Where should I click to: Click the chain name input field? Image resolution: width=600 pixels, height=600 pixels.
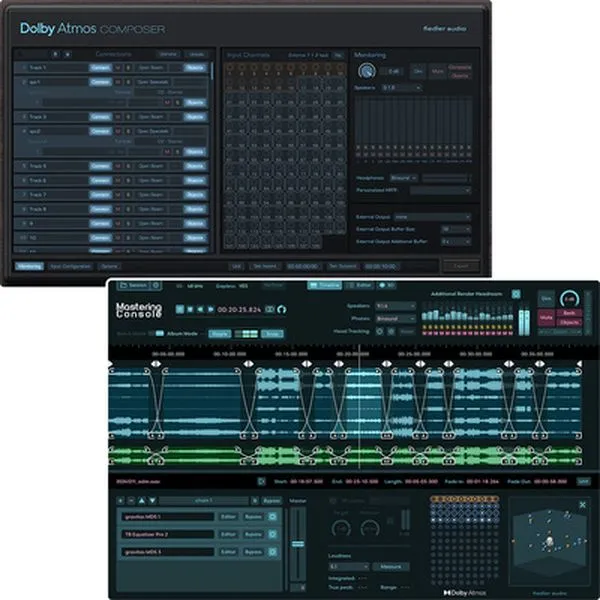(204, 501)
